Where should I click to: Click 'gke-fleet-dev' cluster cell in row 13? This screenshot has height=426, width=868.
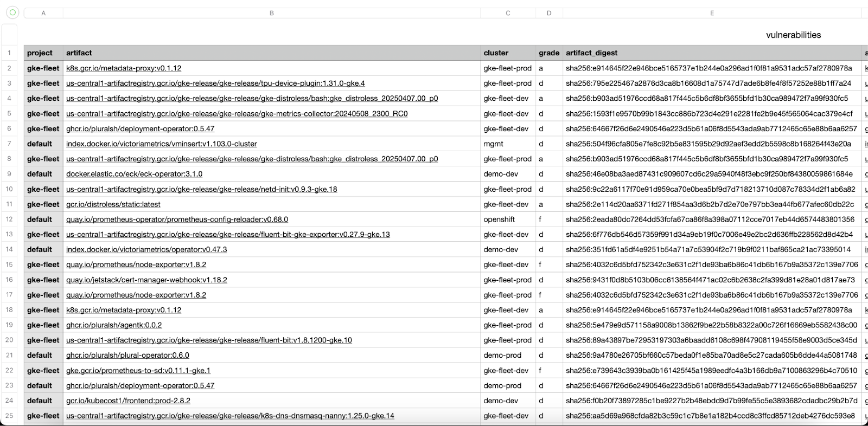click(508, 235)
